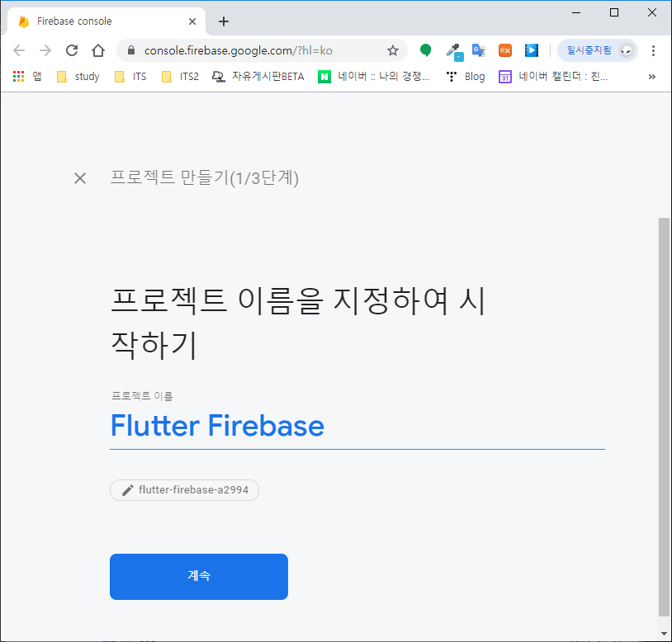
Task: Open the study bookmark folder
Action: coord(78,77)
